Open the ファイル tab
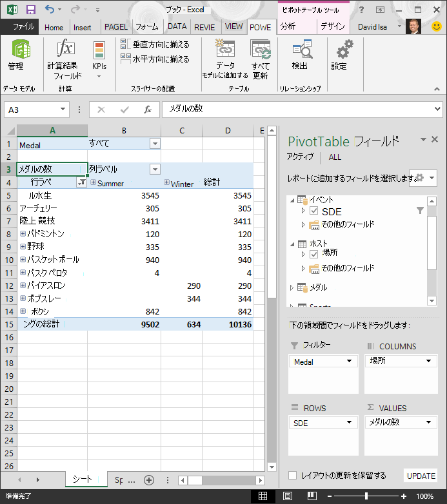The image size is (447, 504). point(19,26)
